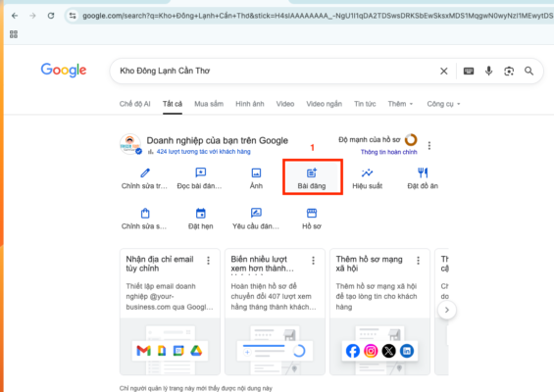
Task: Click the business profile avatar
Action: (x=130, y=144)
